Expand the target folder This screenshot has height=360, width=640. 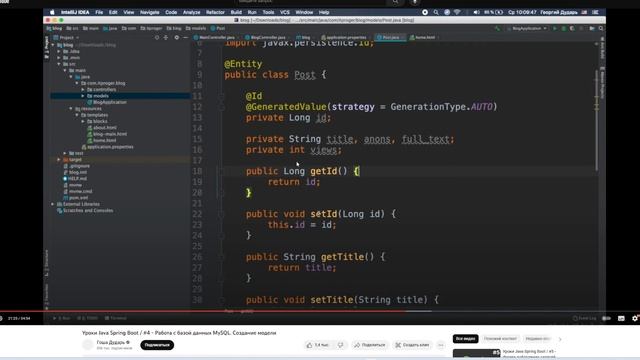point(59,160)
